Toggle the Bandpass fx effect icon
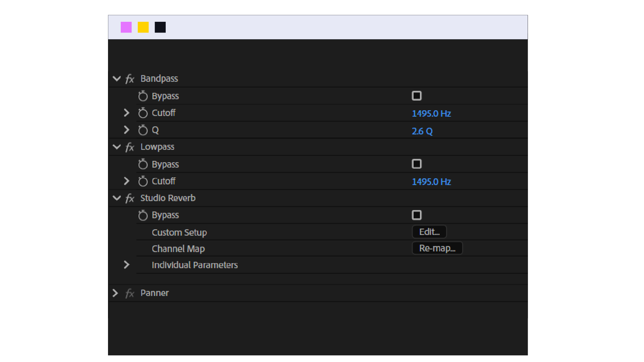644x362 pixels. [130, 79]
